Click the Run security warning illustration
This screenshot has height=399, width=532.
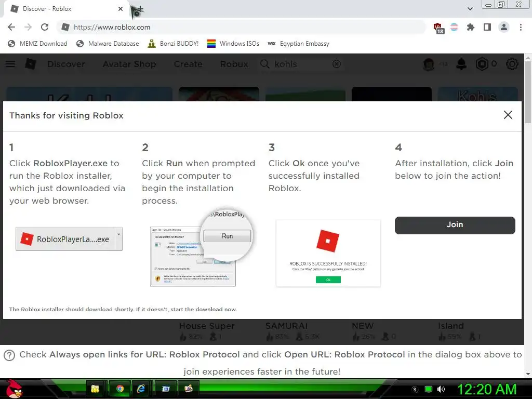click(x=201, y=248)
